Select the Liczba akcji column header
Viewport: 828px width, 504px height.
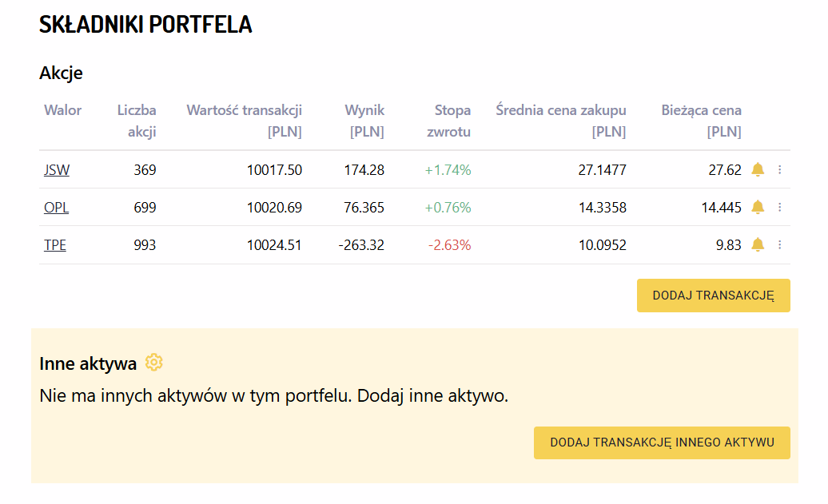(x=137, y=121)
